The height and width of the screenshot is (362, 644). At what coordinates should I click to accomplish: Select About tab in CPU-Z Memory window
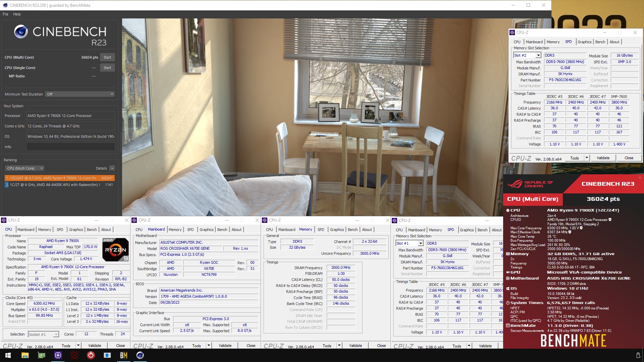367,230
